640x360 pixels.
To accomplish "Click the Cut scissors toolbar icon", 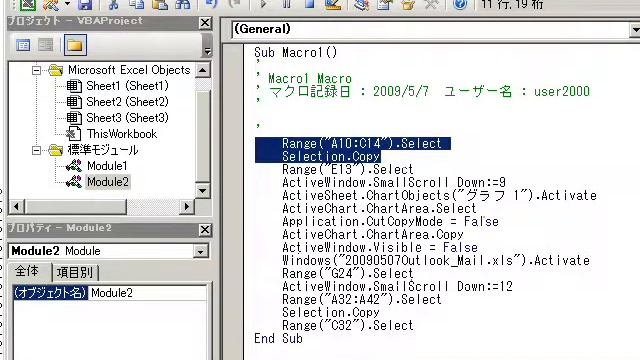I will click(114, 5).
